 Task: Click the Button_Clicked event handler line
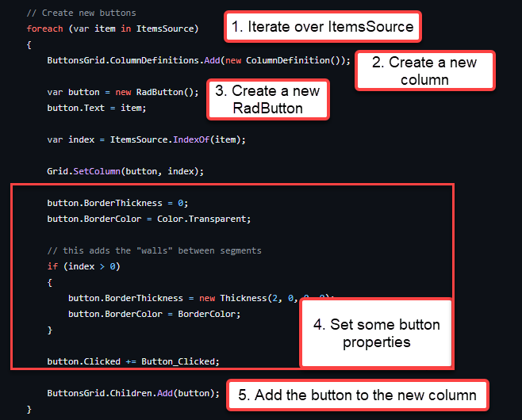tap(132, 361)
